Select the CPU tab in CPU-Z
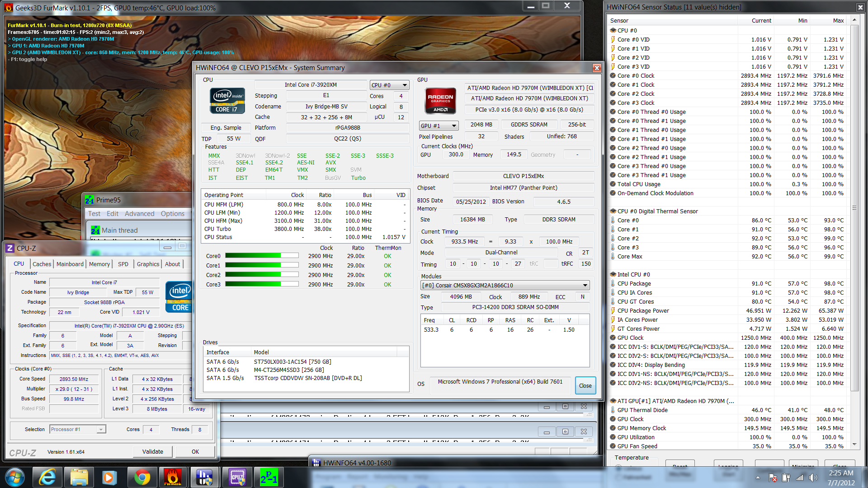868x488 pixels. tap(19, 264)
